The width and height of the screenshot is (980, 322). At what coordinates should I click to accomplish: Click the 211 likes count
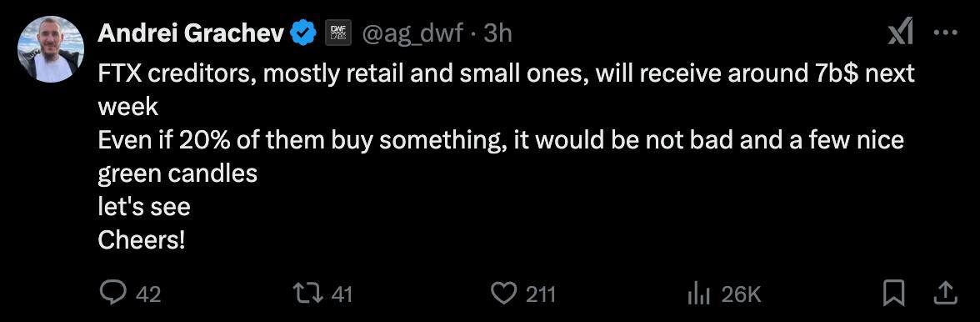[540, 294]
